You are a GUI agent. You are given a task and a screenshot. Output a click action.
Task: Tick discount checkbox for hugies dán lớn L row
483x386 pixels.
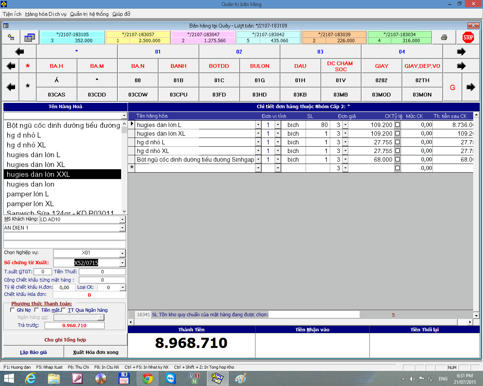[397, 125]
